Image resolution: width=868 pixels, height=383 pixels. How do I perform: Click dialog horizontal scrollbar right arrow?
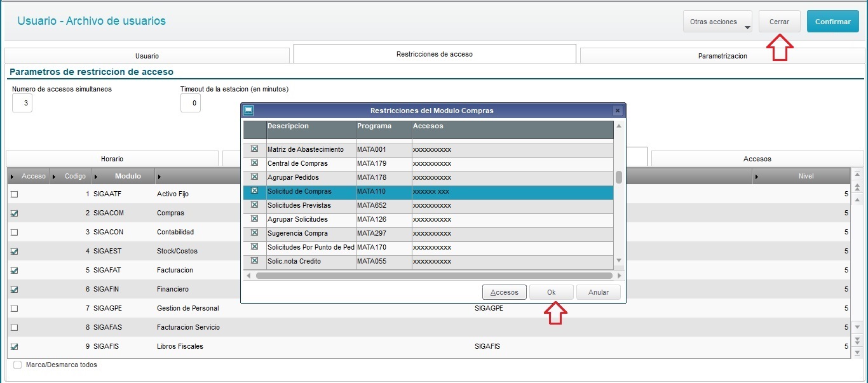pyautogui.click(x=619, y=276)
